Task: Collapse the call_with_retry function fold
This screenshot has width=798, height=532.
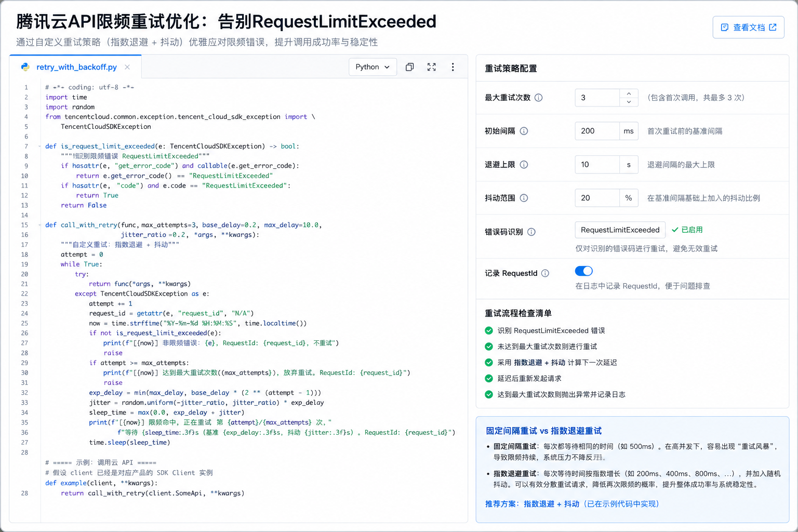Action: tap(39, 225)
